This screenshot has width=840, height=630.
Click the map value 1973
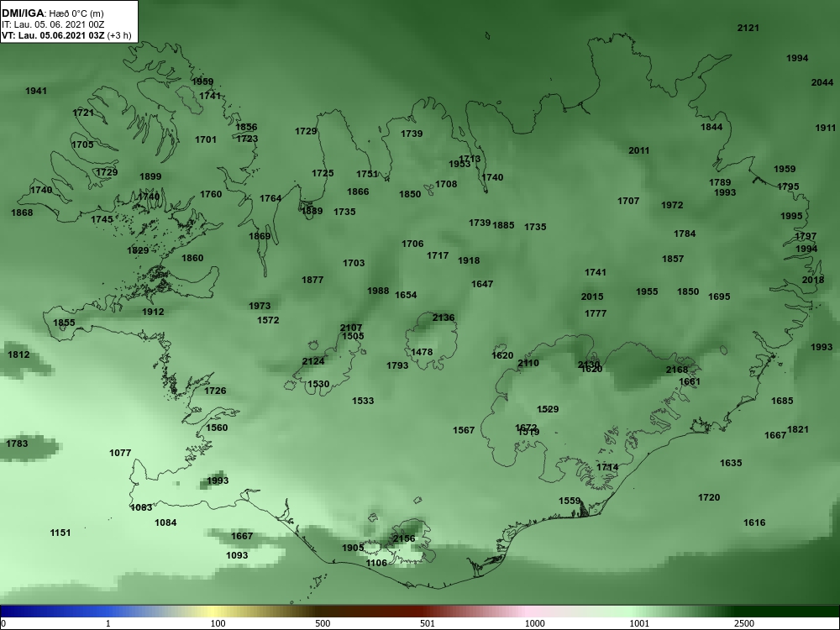coord(260,307)
